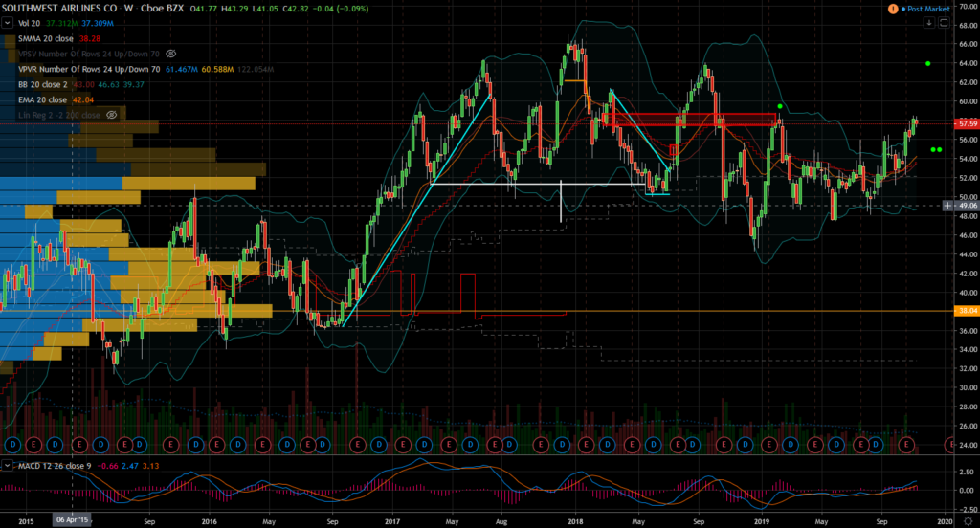This screenshot has width=980, height=528.
Task: Click the Post Market session status indicator
Action: (925, 9)
